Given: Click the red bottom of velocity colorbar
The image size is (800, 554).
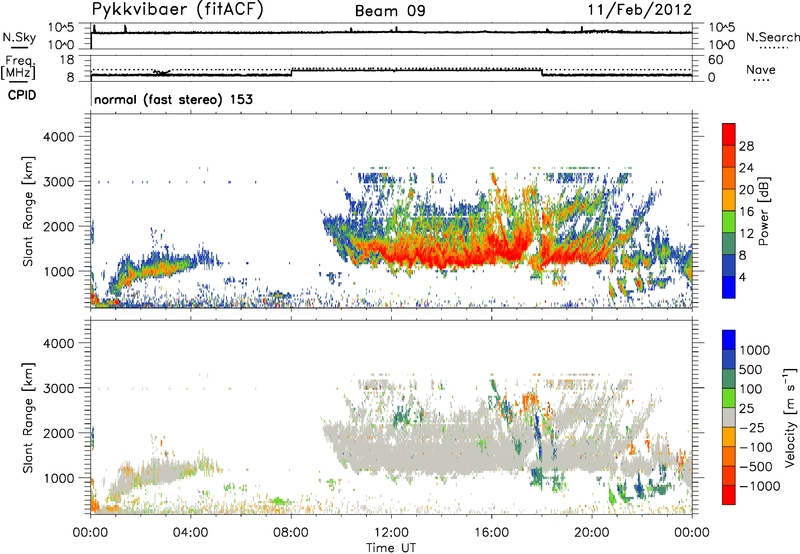Looking at the screenshot, I should 729,496.
